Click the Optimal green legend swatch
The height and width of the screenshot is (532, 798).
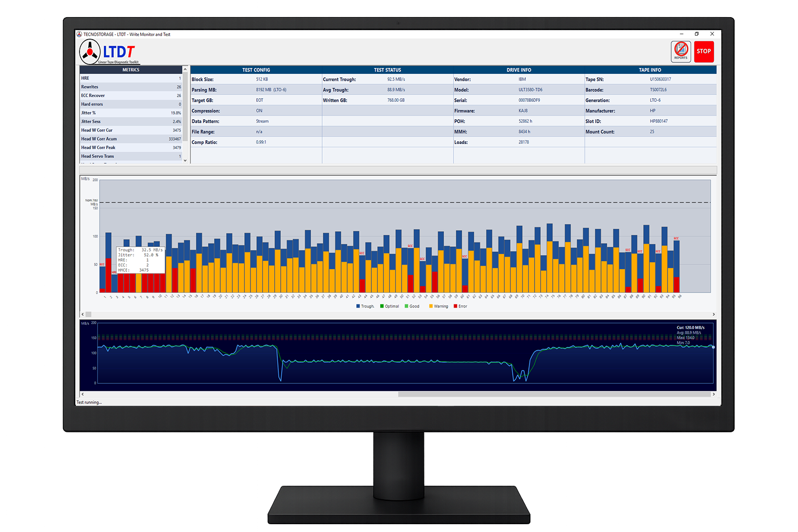click(382, 306)
